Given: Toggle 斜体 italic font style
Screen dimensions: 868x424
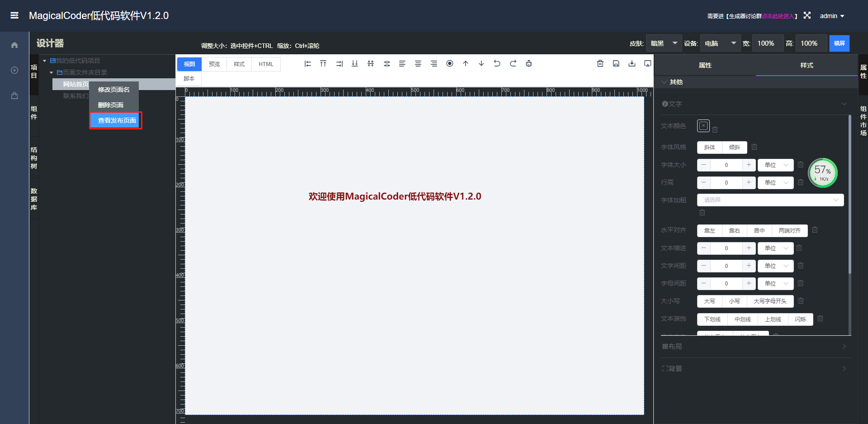Looking at the screenshot, I should click(709, 147).
